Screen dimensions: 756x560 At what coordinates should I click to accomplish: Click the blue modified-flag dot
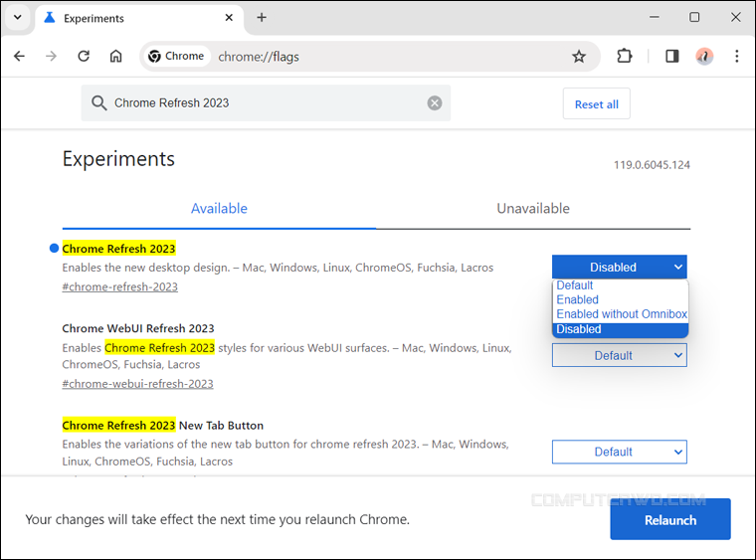(x=54, y=249)
